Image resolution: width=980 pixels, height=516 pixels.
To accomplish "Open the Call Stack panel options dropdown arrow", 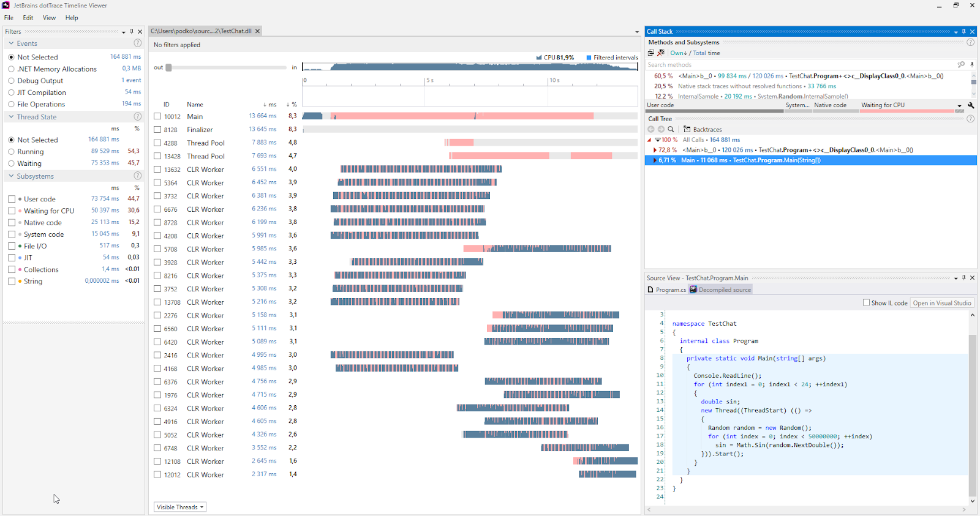I will pos(956,32).
